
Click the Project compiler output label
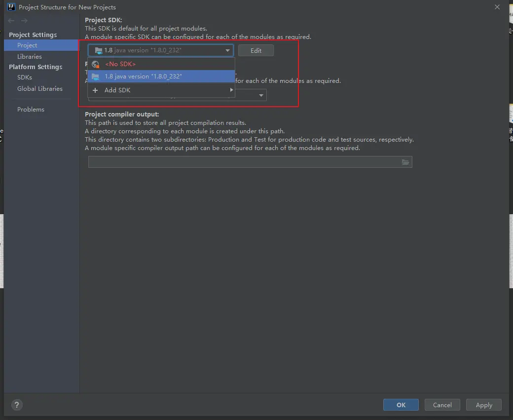pos(122,114)
